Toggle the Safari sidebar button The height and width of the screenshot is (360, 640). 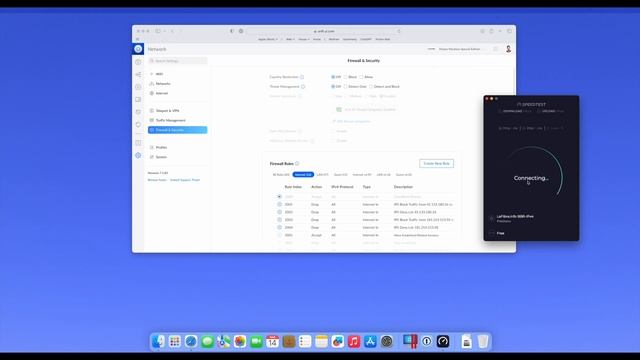coord(158,31)
